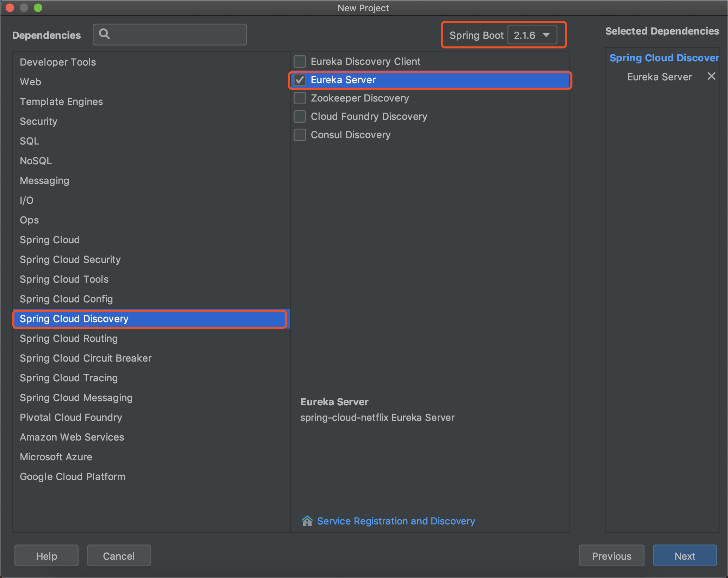The image size is (728, 578).
Task: Cancel the New Project dialog
Action: 119,556
